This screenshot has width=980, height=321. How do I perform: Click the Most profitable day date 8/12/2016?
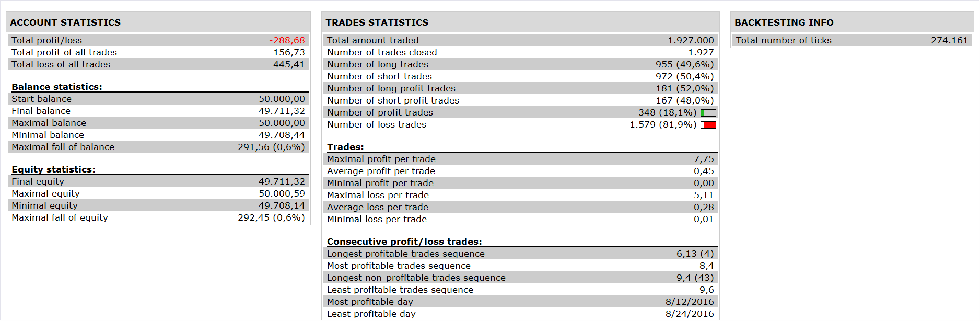tap(690, 302)
